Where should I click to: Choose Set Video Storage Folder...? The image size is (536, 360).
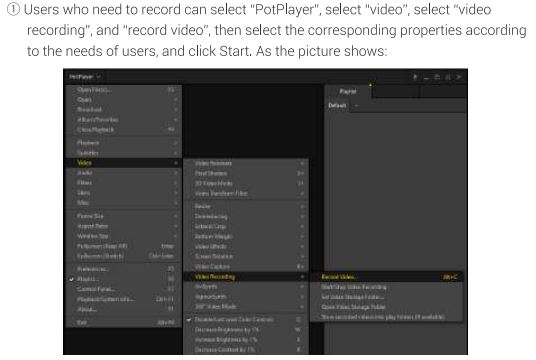[x=386, y=297]
